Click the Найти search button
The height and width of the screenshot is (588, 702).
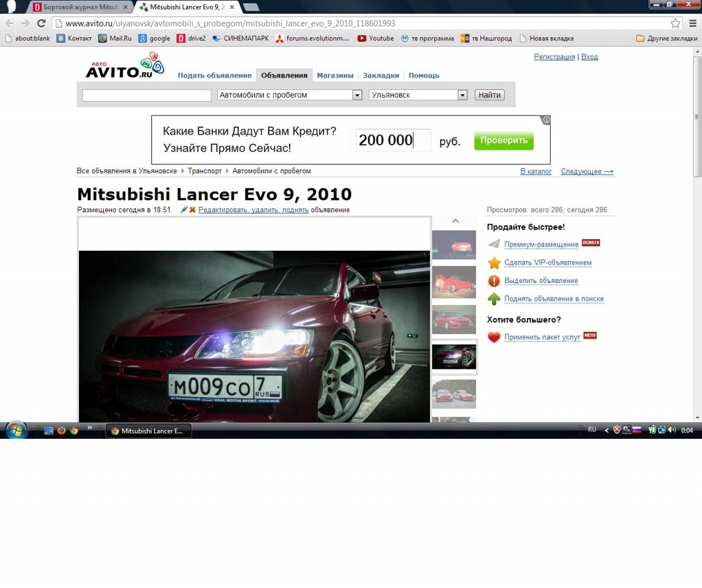click(489, 95)
